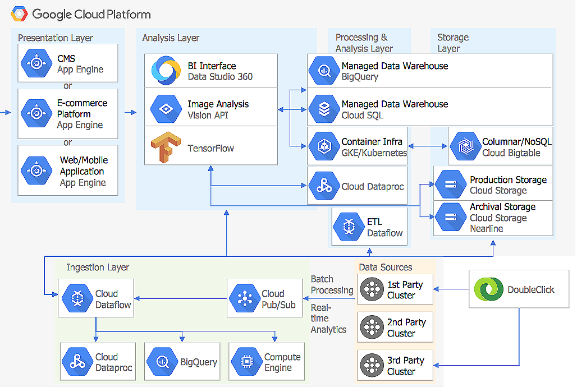Select the Ingestion Layer title text
Viewport: 577px width, 392px height.
[98, 268]
